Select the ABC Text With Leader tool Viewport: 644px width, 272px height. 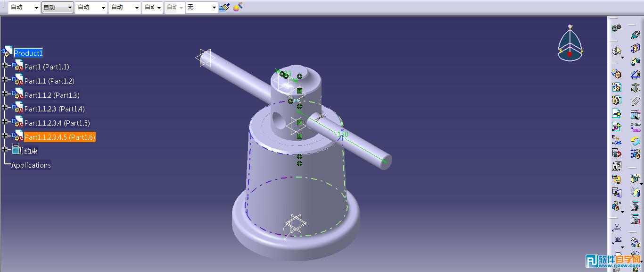pyautogui.click(x=616, y=241)
